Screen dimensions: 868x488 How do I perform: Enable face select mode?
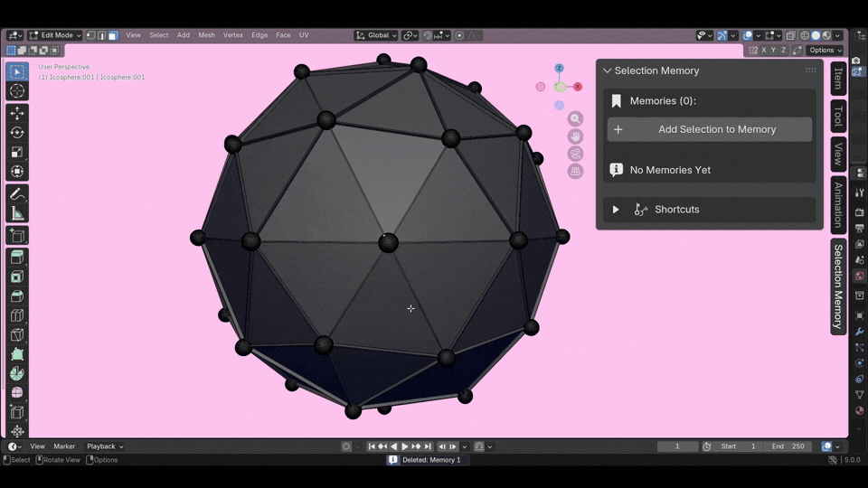(113, 35)
